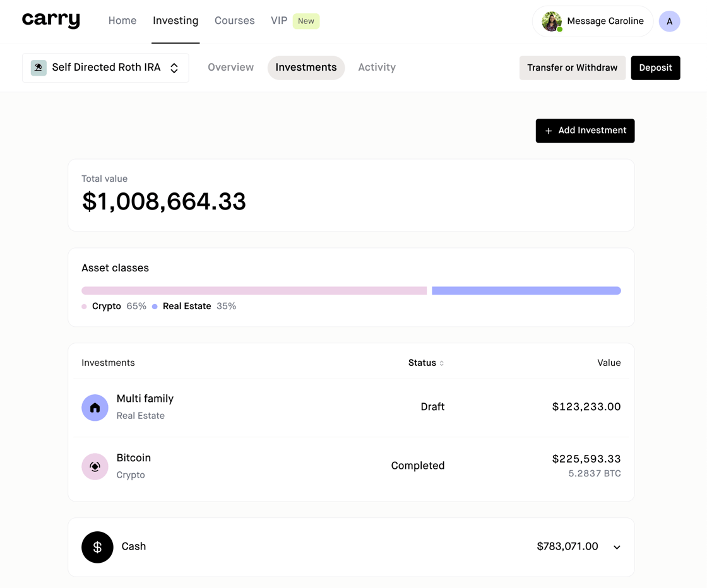Switch to the Overview tab
The height and width of the screenshot is (588, 707).
point(230,68)
